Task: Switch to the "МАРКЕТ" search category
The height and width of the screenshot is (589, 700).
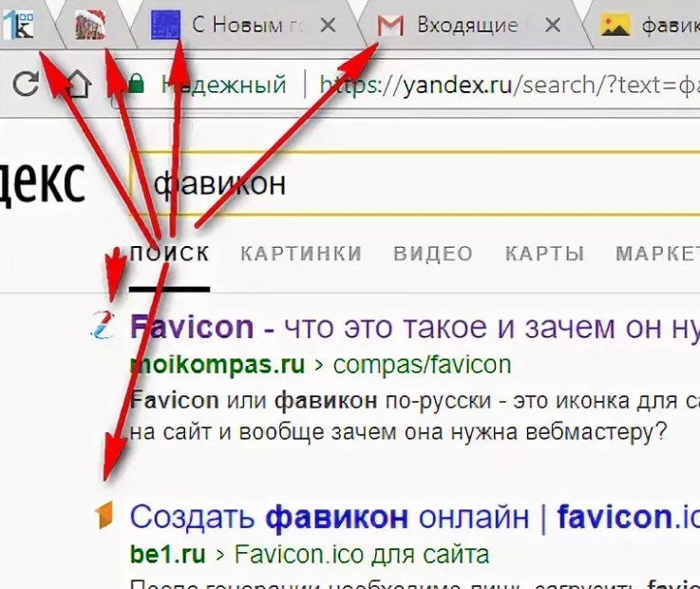Action: [658, 254]
